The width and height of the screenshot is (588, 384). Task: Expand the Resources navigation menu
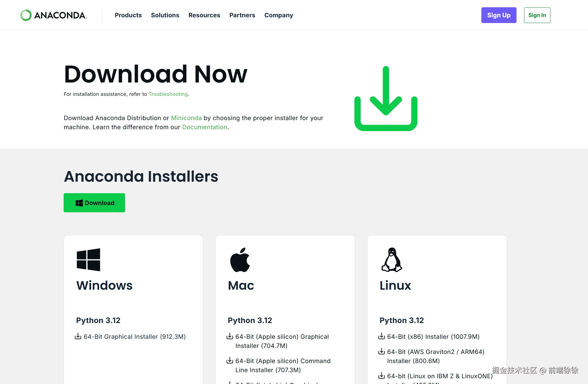click(x=204, y=15)
